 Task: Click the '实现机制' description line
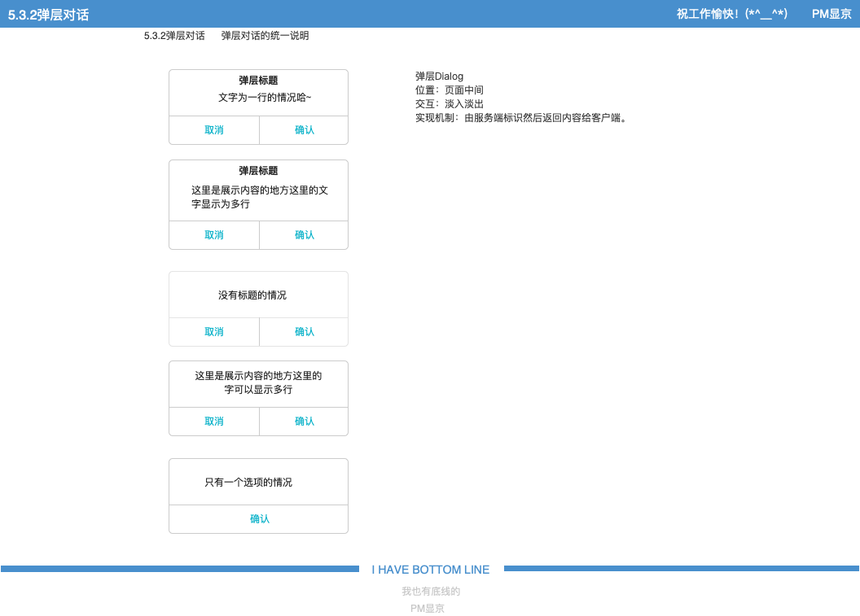coord(521,118)
